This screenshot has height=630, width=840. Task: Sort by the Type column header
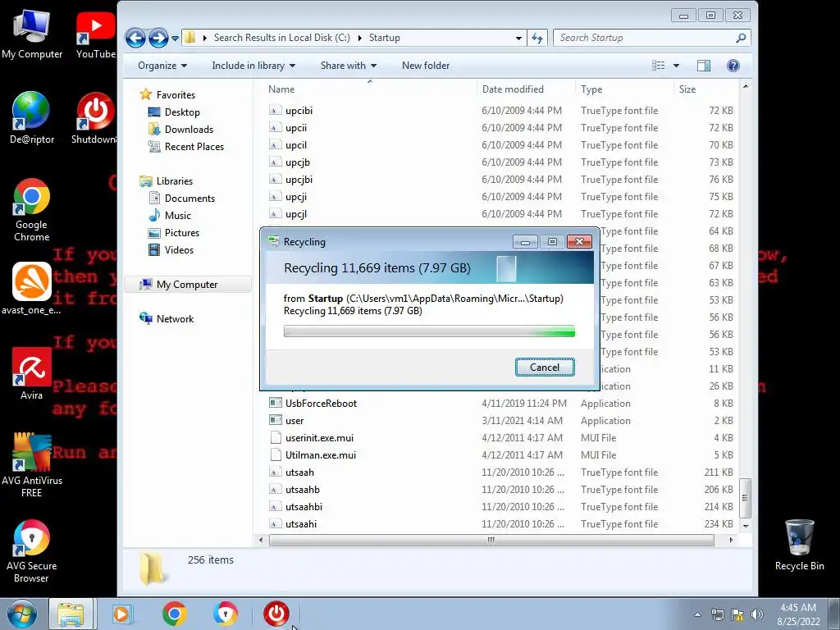click(x=624, y=89)
